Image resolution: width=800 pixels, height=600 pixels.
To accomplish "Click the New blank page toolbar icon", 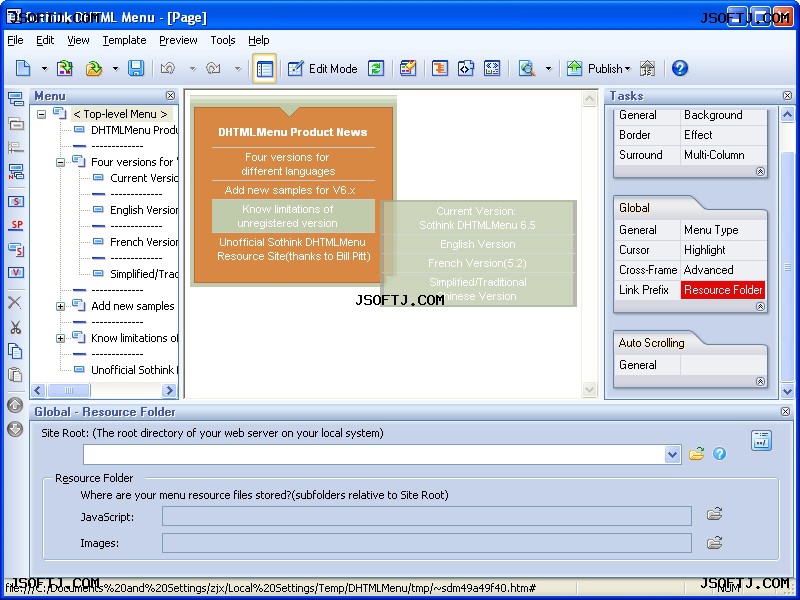I will click(23, 68).
